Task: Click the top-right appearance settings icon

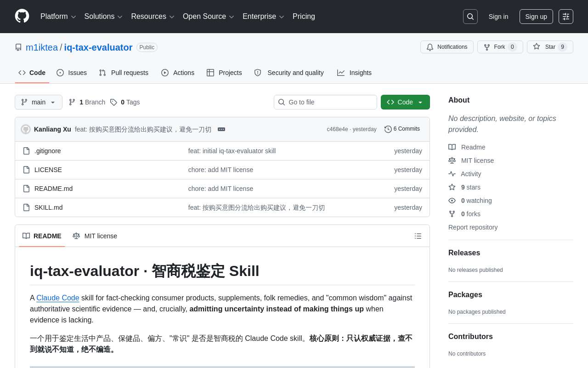Action: pyautogui.click(x=565, y=17)
